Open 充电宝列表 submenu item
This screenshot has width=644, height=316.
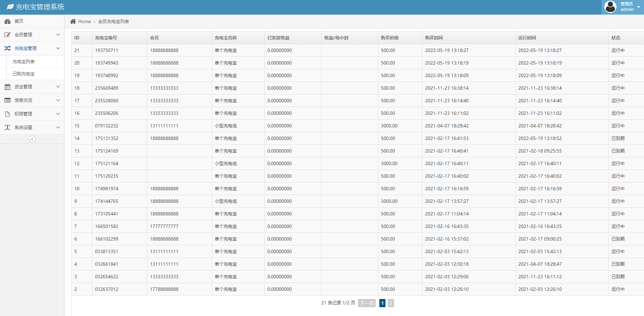(x=24, y=62)
